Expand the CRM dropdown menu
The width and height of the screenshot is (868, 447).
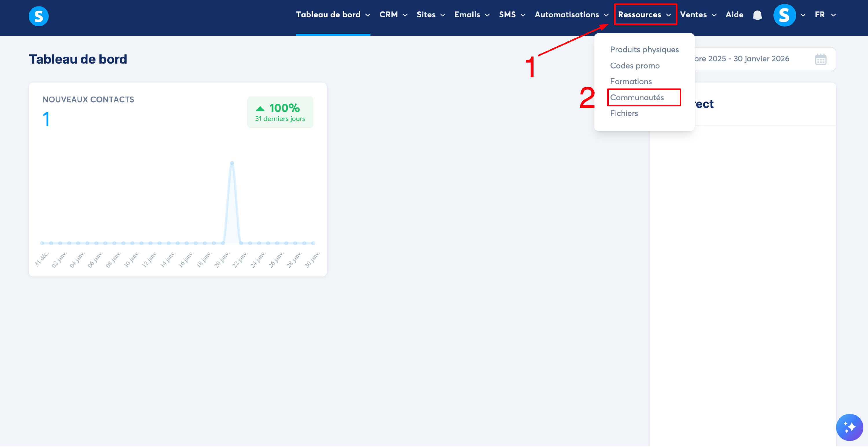[x=393, y=15]
